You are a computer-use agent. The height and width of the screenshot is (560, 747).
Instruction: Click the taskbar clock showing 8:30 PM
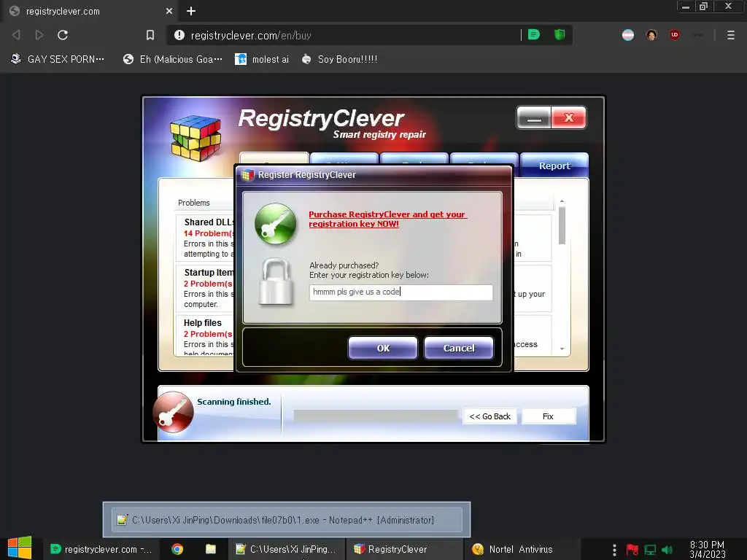(x=707, y=549)
